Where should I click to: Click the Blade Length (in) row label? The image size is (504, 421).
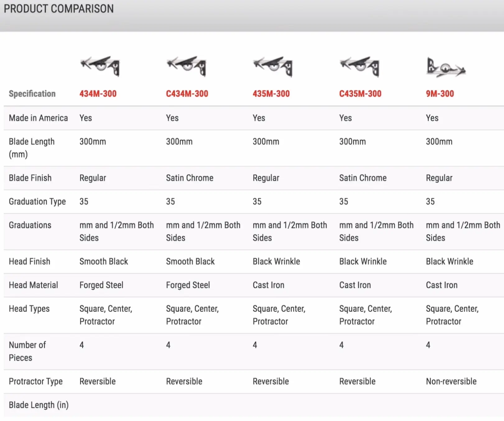tap(39, 405)
